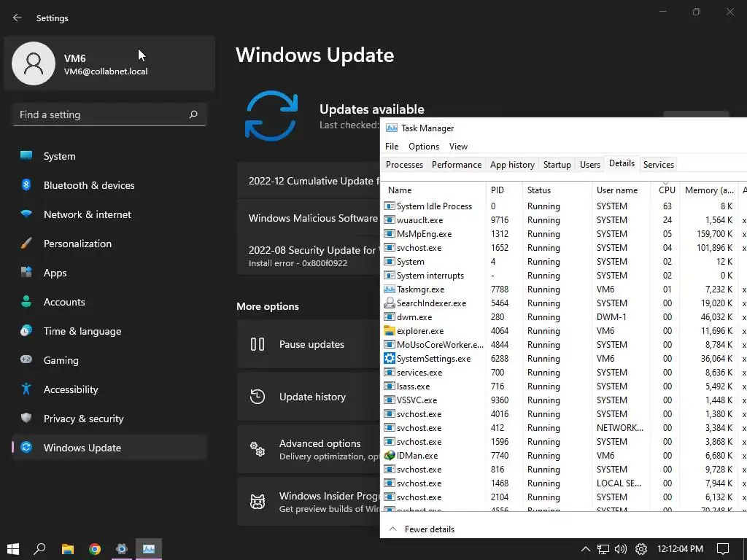Launch Chrome from taskbar
Image resolution: width=747 pixels, height=560 pixels.
click(x=95, y=549)
